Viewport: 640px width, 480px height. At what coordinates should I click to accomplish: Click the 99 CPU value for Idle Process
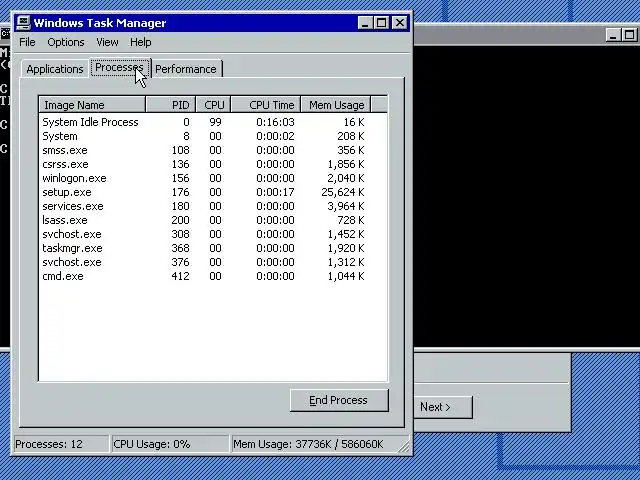coord(215,122)
